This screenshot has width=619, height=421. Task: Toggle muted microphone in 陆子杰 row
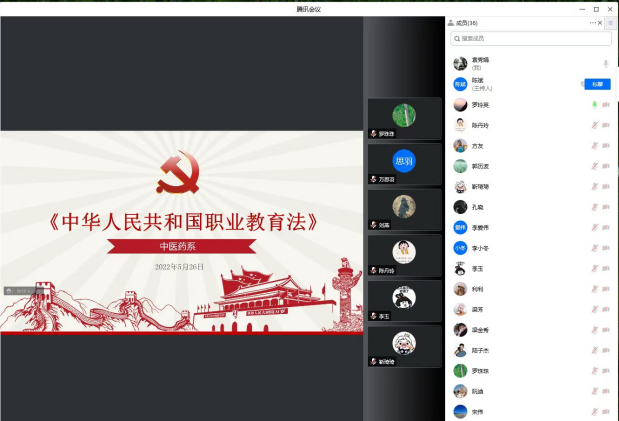pyautogui.click(x=595, y=350)
